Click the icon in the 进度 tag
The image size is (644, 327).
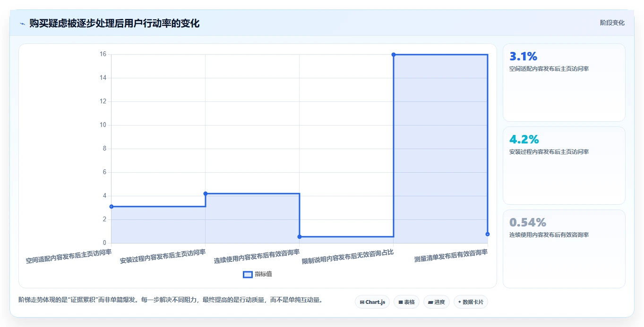point(430,302)
